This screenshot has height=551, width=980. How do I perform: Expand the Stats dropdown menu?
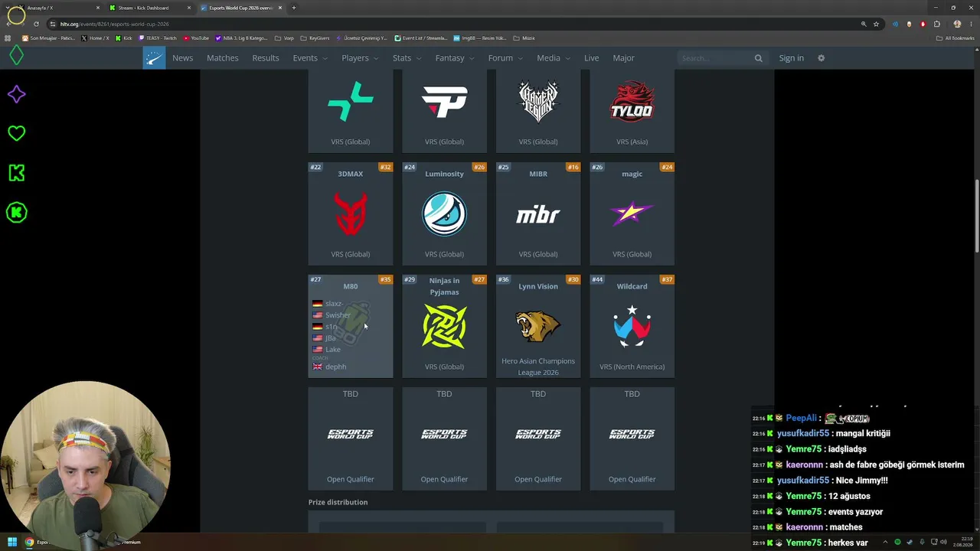click(x=407, y=58)
